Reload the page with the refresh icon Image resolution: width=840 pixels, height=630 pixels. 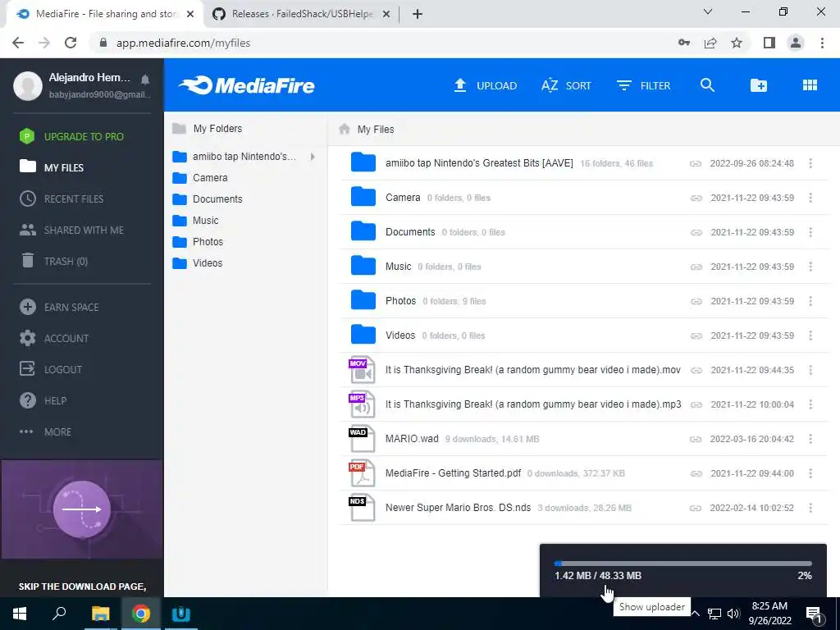coord(71,43)
